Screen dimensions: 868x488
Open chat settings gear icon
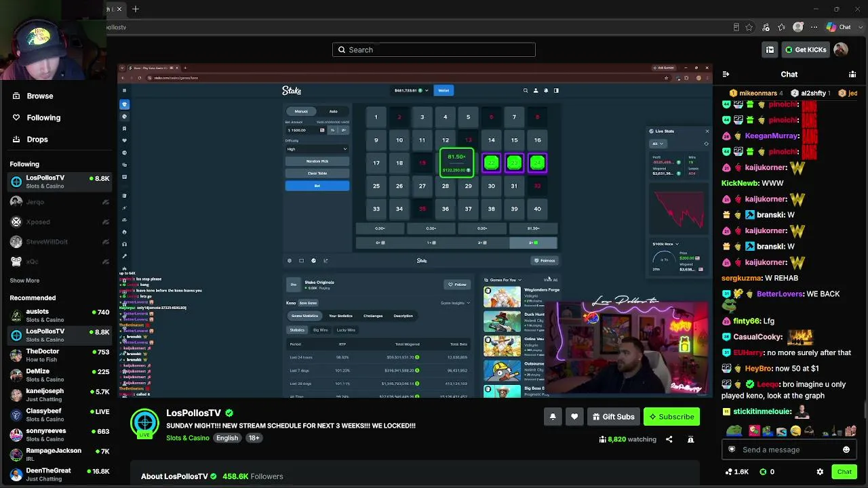click(x=820, y=472)
